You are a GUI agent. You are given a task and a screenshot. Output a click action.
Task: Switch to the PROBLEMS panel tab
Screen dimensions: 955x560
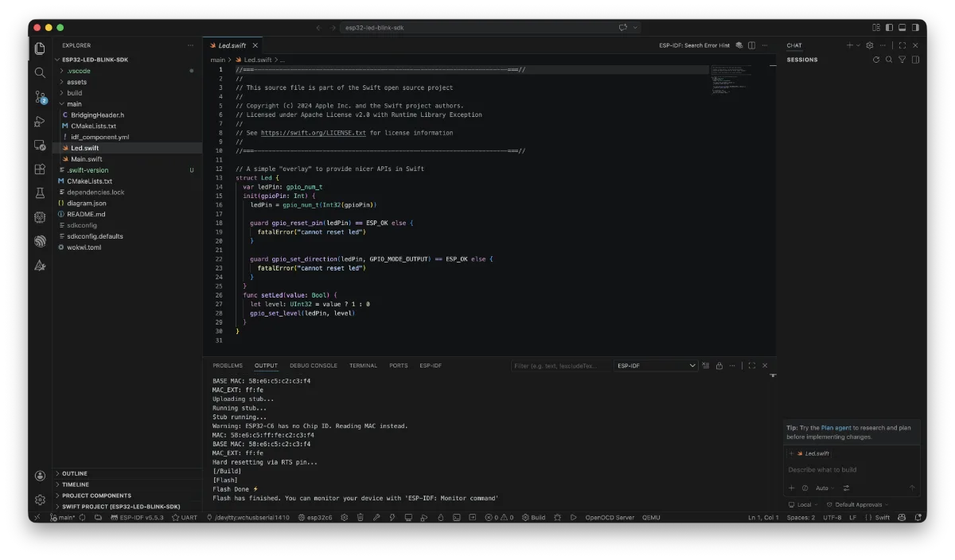[228, 366]
